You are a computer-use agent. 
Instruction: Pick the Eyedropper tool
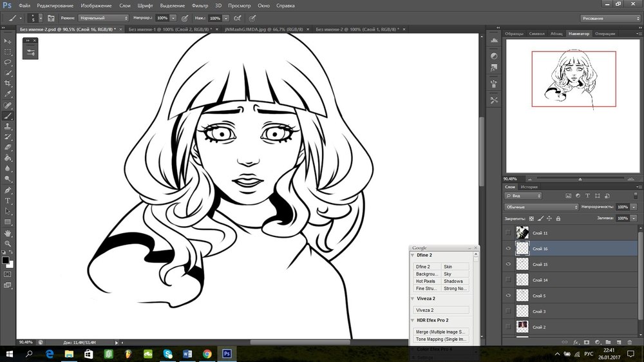coord(8,94)
